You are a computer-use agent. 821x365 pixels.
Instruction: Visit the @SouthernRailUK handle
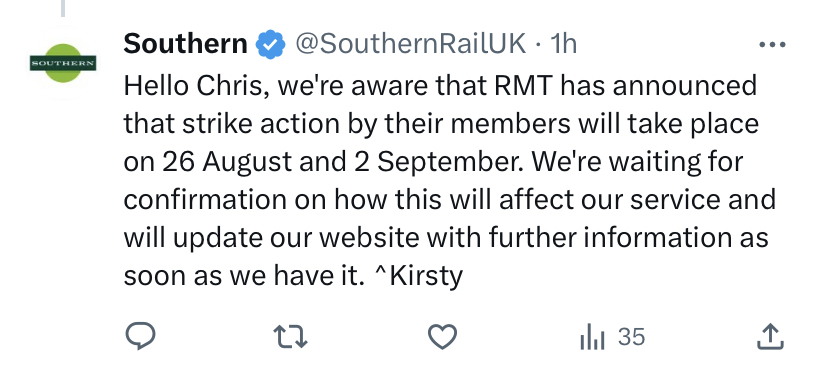[410, 44]
